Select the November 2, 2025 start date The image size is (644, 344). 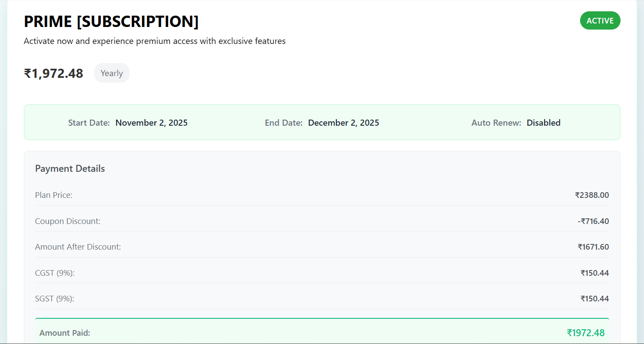(x=151, y=123)
